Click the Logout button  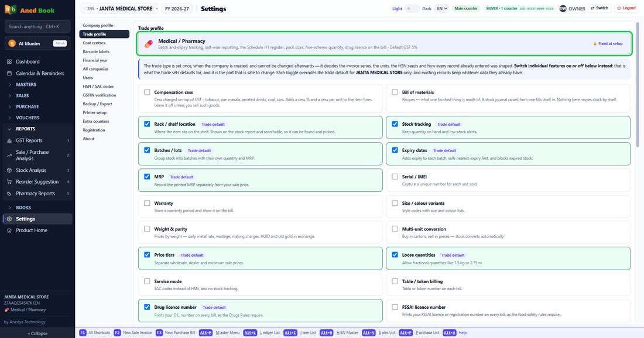[x=626, y=8]
